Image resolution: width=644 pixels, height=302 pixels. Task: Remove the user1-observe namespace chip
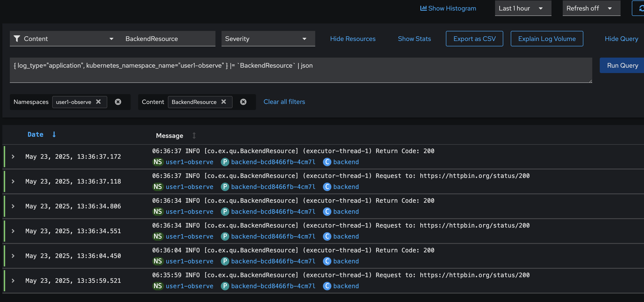[x=99, y=102]
